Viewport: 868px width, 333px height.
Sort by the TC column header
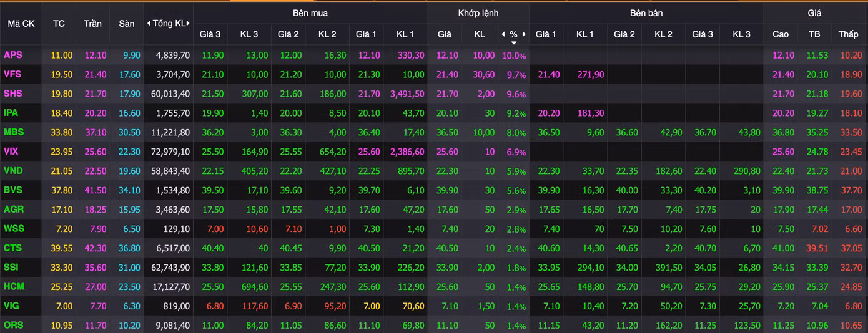point(59,24)
